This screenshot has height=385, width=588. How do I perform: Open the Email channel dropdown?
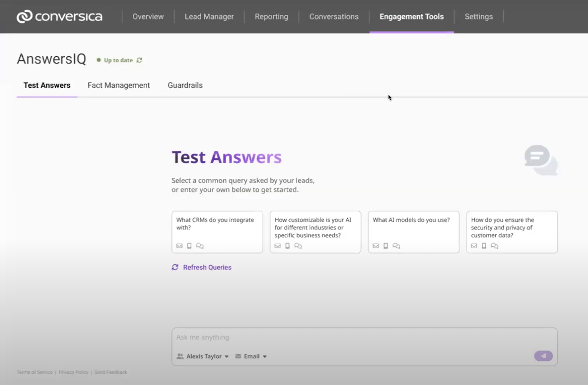[251, 356]
